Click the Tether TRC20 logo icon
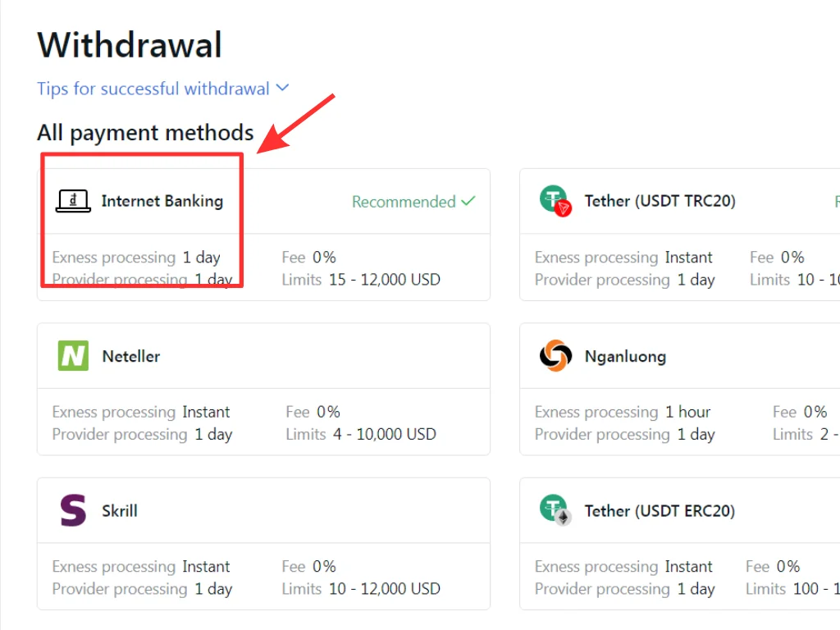The width and height of the screenshot is (840, 630). point(555,201)
